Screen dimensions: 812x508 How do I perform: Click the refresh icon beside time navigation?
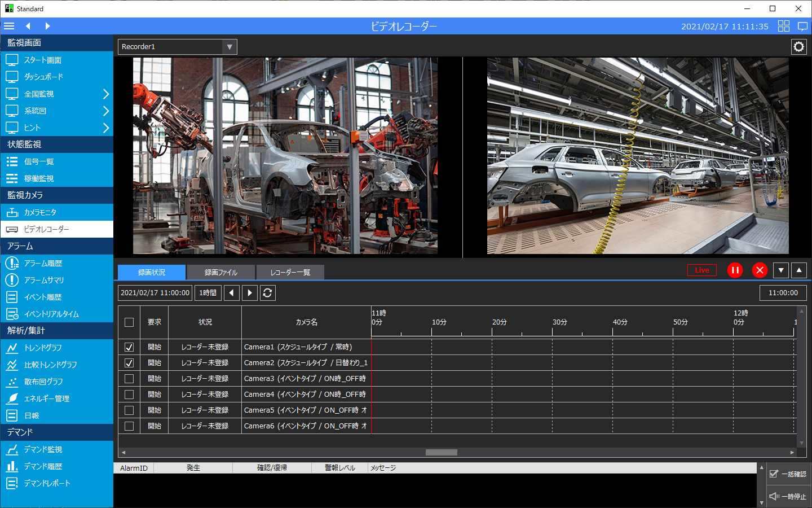[x=267, y=293]
